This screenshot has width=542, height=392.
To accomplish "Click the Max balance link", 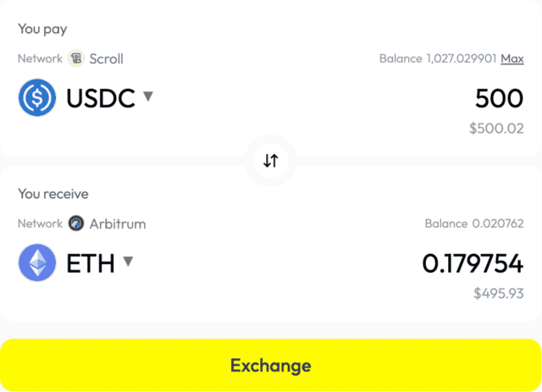I will 512,58.
